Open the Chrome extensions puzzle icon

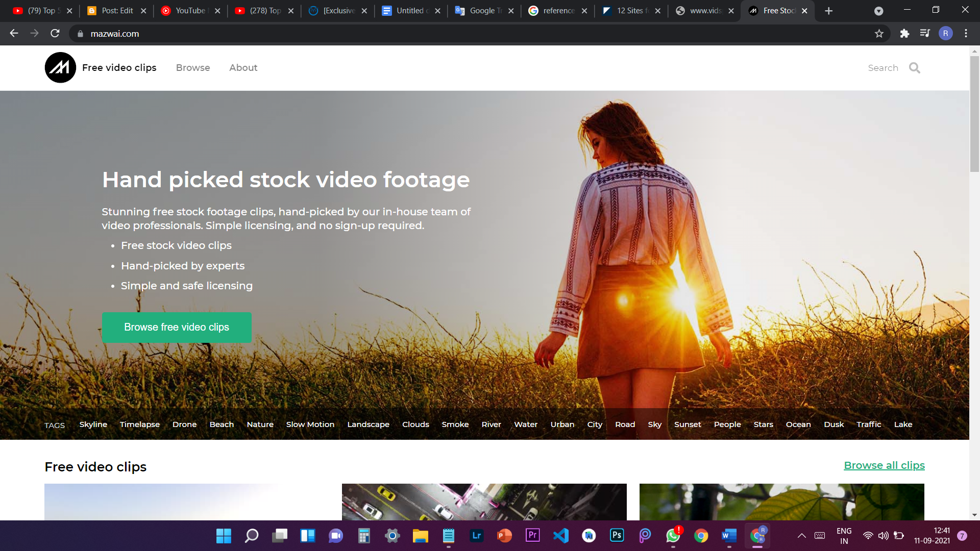tap(904, 34)
